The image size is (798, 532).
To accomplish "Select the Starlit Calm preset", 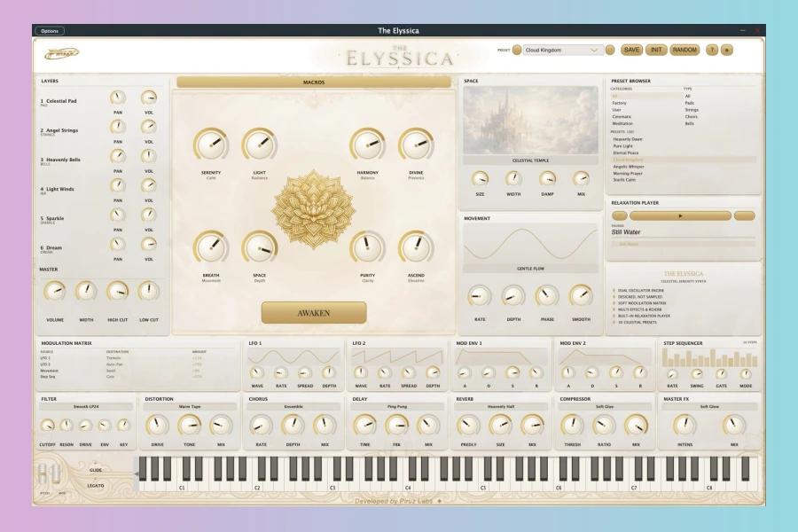I will coord(624,180).
